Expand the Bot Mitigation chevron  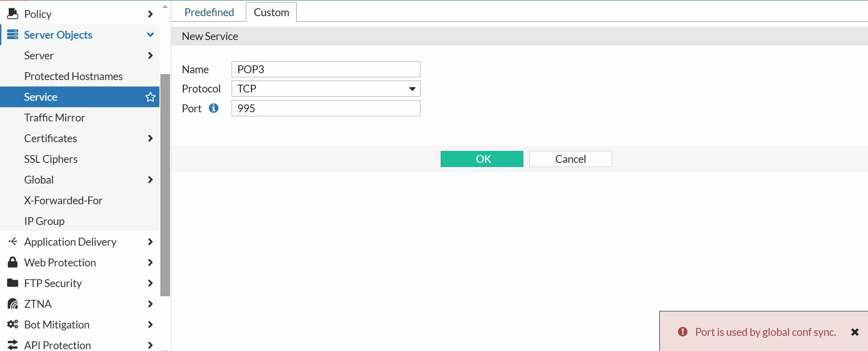[x=150, y=325]
